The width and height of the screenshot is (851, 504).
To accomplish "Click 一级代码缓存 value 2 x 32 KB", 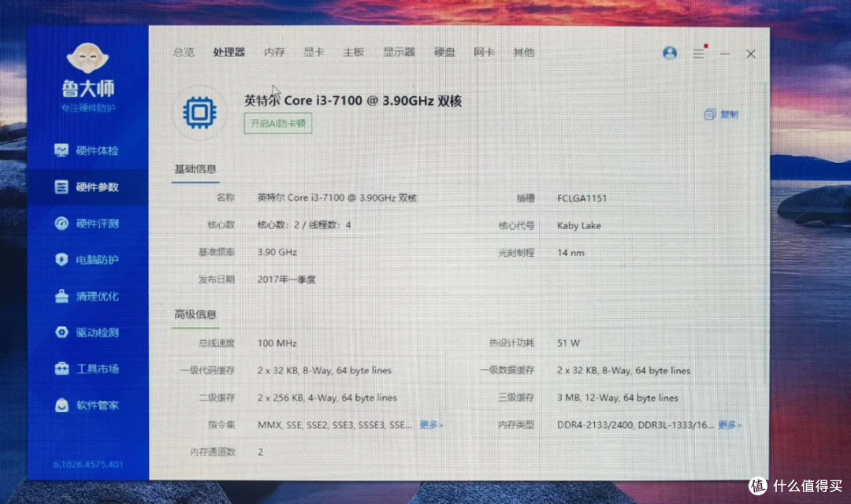I will 325,371.
